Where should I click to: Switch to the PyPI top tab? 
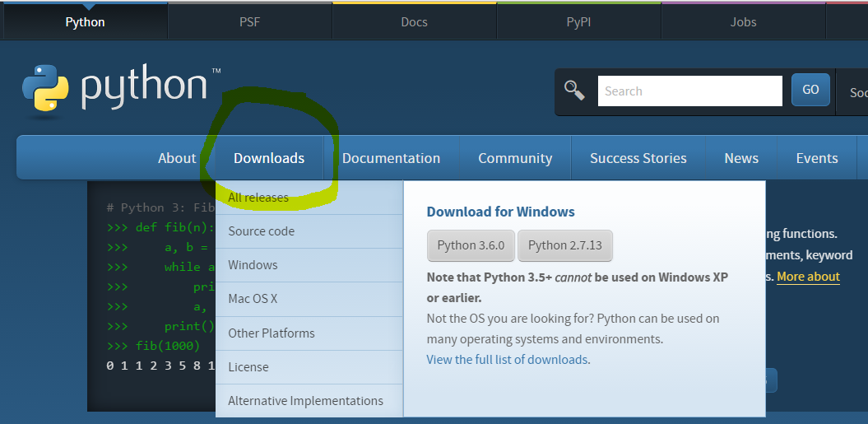click(578, 22)
